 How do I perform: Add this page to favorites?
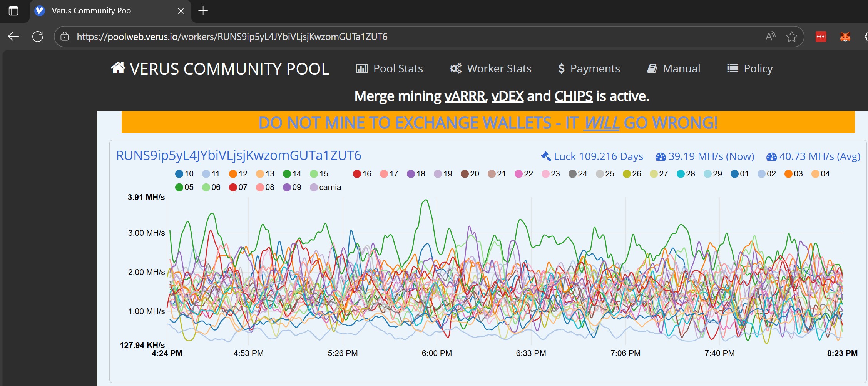(792, 37)
